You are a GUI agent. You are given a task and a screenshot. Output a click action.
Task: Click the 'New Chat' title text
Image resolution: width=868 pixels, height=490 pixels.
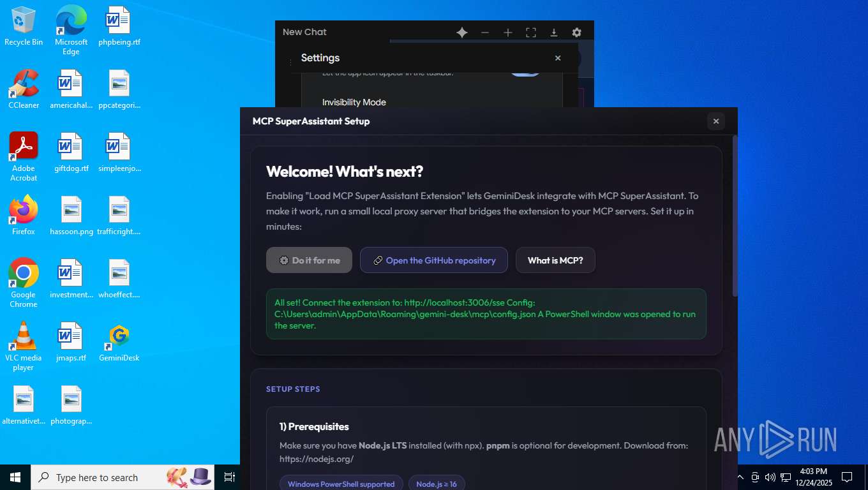click(304, 32)
